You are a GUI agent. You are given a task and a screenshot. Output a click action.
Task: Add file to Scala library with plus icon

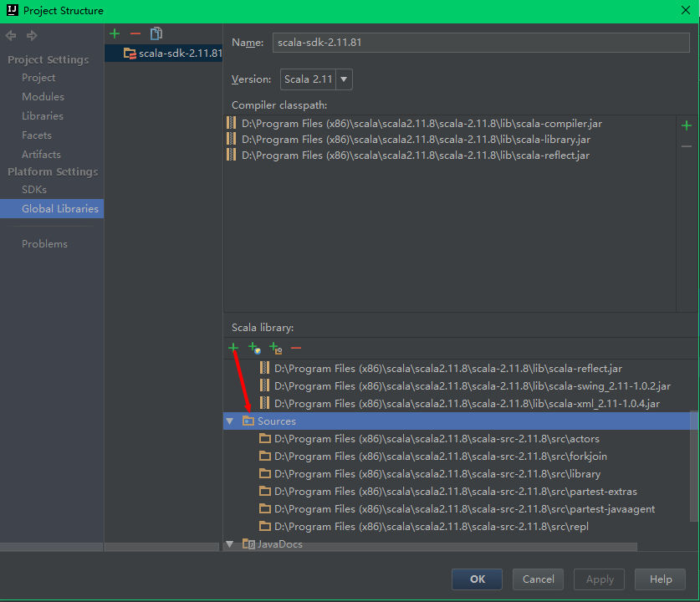click(x=233, y=347)
